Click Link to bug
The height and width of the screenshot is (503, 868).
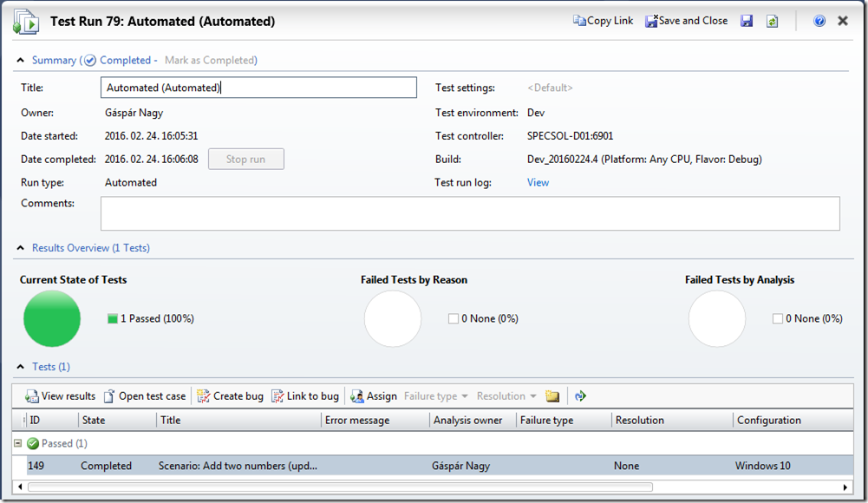(305, 396)
